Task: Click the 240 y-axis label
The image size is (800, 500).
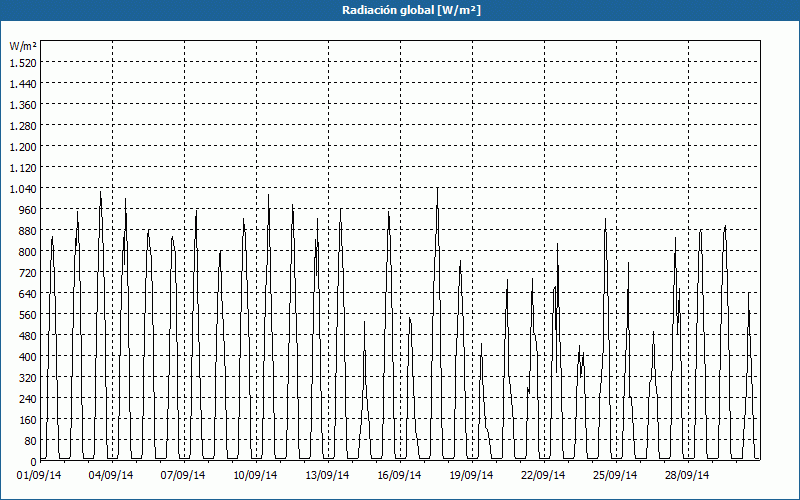Action: coord(28,399)
